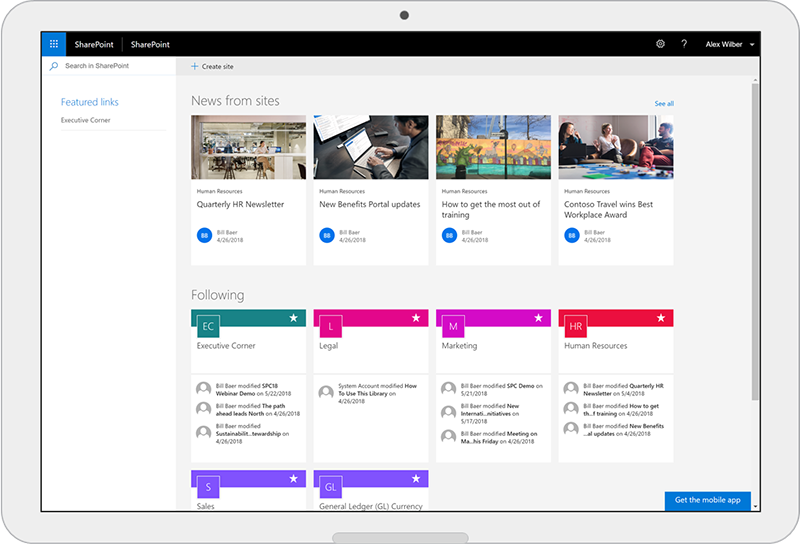Open the Legal site name
This screenshot has height=544, width=800.
point(329,346)
